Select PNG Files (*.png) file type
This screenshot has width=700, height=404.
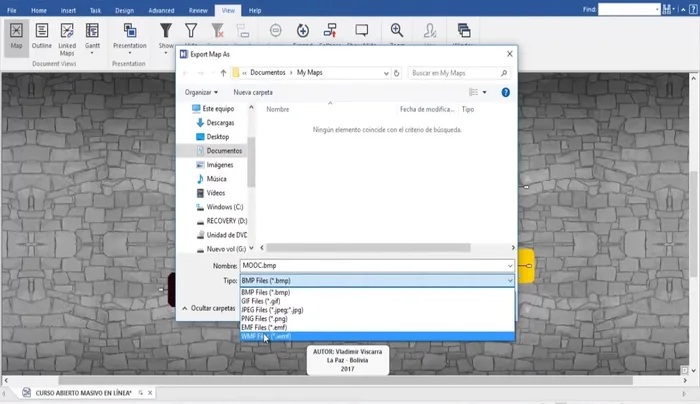(x=263, y=319)
